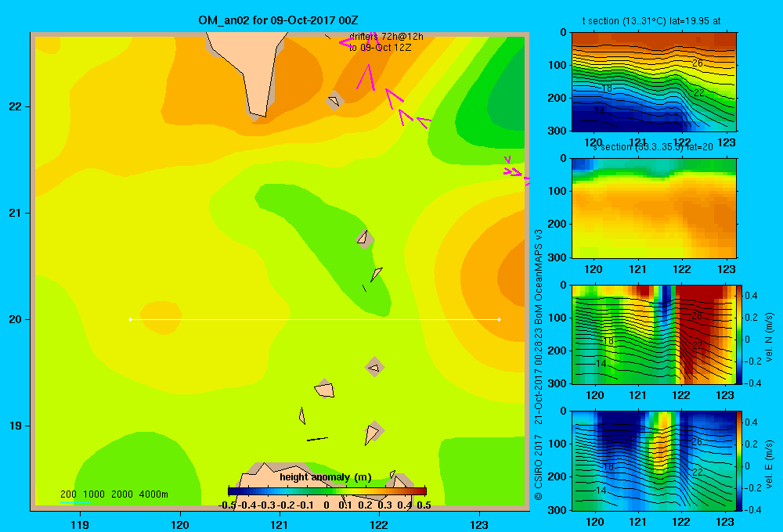783x532 pixels.
Task: Click the vel. N velocity colour scale bar
Action: click(739, 334)
